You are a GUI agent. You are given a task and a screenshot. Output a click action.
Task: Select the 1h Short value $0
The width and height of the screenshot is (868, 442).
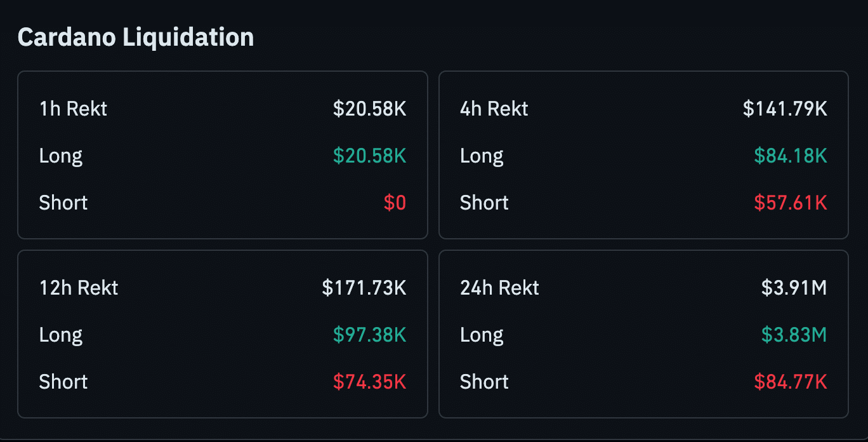coord(395,203)
